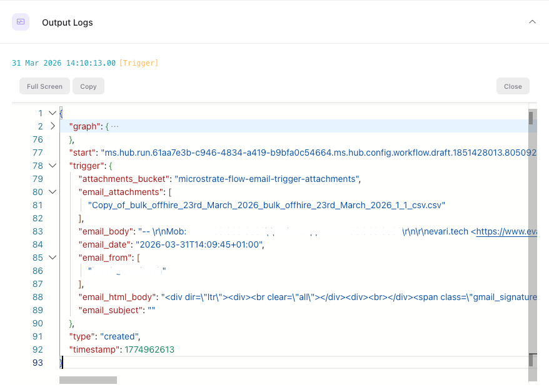The image size is (549, 392).
Task: Click line number 76 in the gutter
Action: point(38,139)
